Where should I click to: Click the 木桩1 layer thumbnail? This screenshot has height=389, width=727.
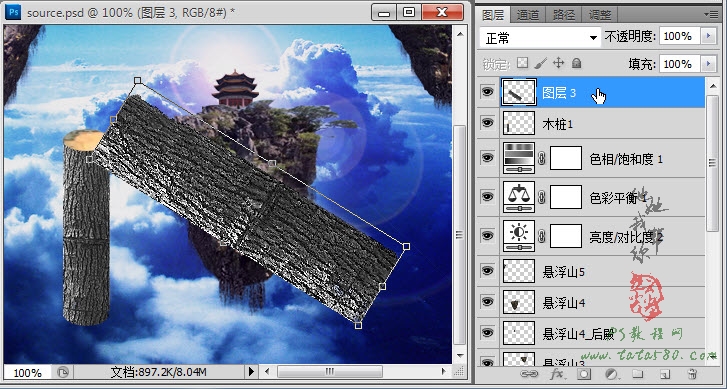(x=519, y=123)
